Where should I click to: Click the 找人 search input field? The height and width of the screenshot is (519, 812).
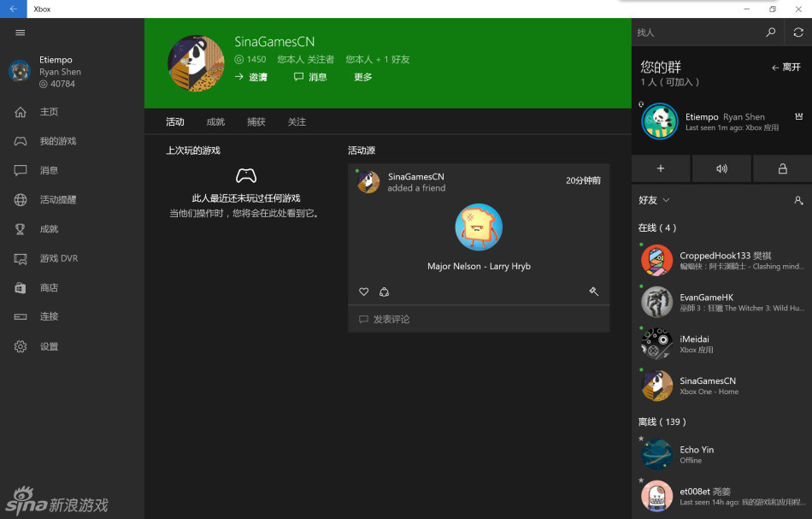(x=697, y=32)
